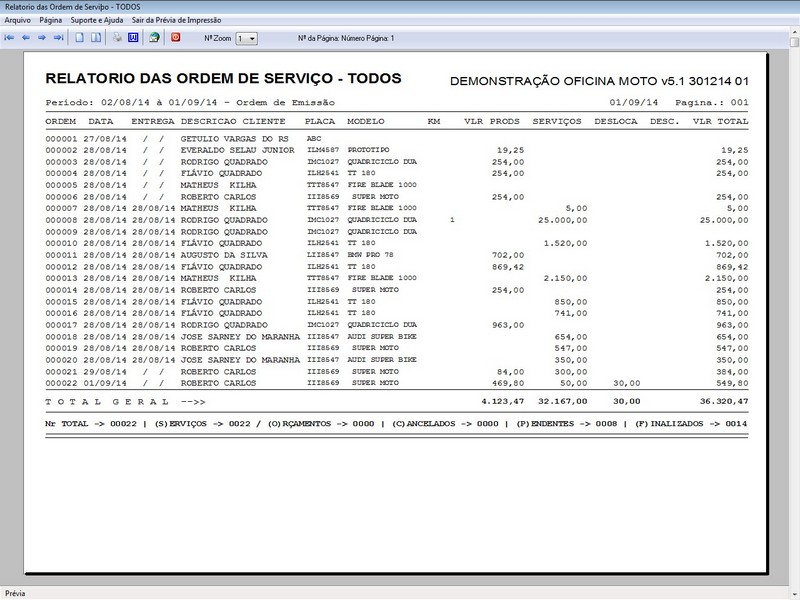800x600 pixels.
Task: Jump to the last page arrow
Action: pos(58,38)
